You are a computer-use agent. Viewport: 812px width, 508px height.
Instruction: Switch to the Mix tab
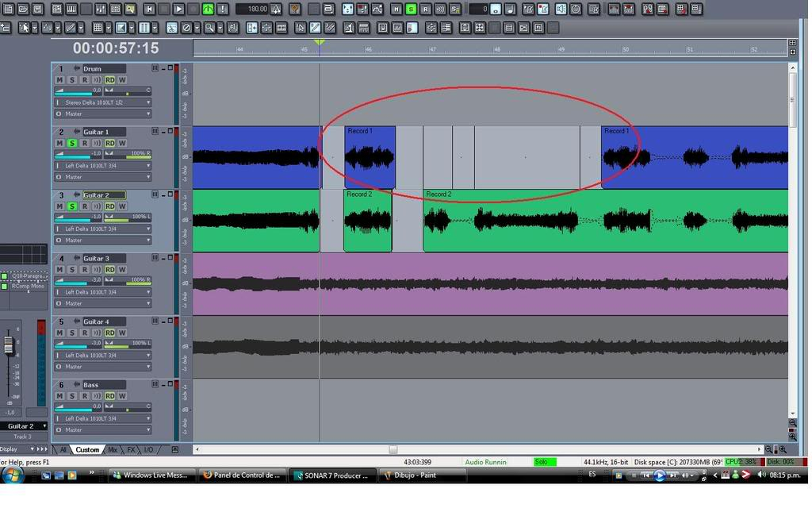(113, 450)
